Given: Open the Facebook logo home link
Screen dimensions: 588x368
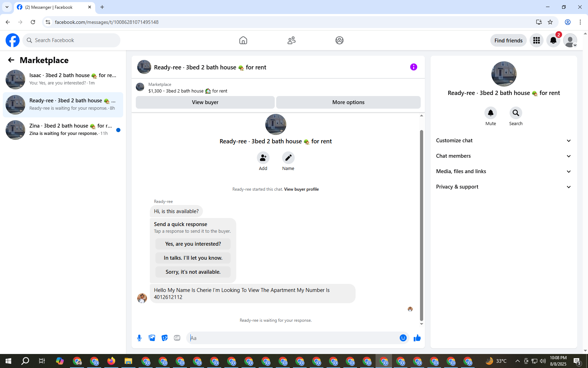Looking at the screenshot, I should coord(13,40).
